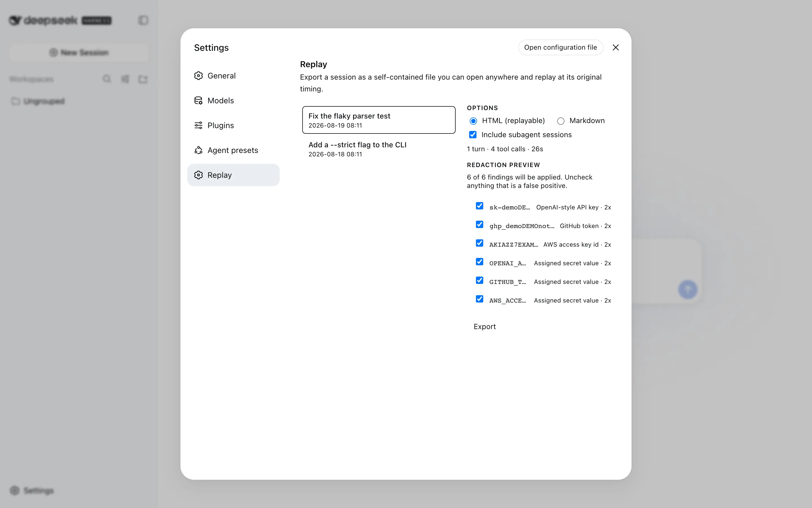Open the Models settings section
The height and width of the screenshot is (508, 812).
233,100
